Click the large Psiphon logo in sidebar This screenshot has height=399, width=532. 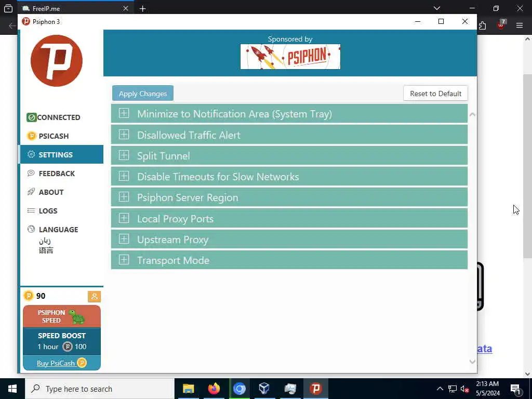coord(57,61)
